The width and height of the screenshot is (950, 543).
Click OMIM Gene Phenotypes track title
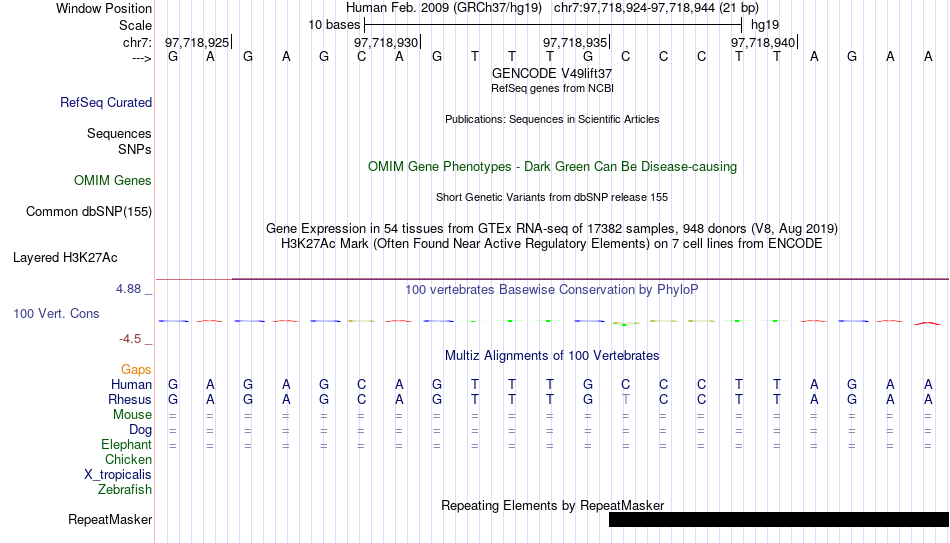coord(552,167)
